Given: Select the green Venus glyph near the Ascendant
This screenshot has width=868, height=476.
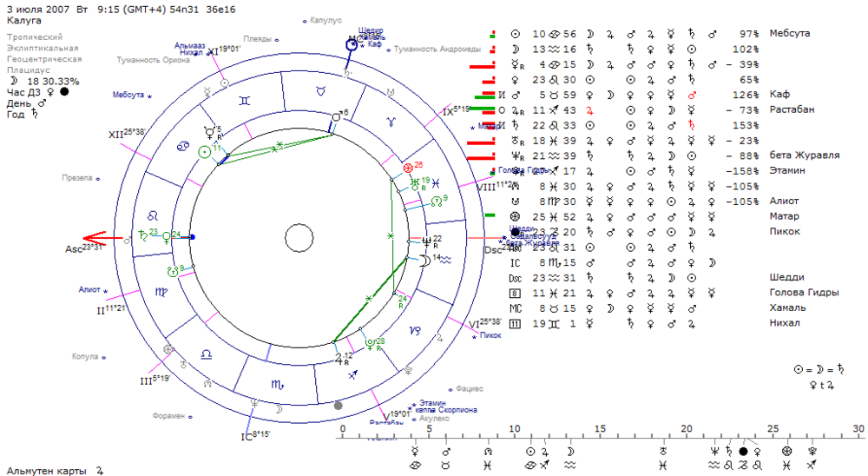Looking at the screenshot, I should point(166,237).
